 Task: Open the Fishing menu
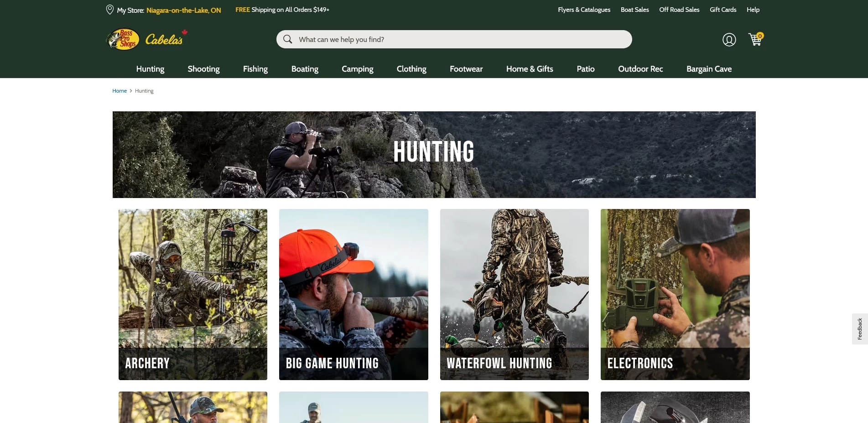click(x=255, y=69)
